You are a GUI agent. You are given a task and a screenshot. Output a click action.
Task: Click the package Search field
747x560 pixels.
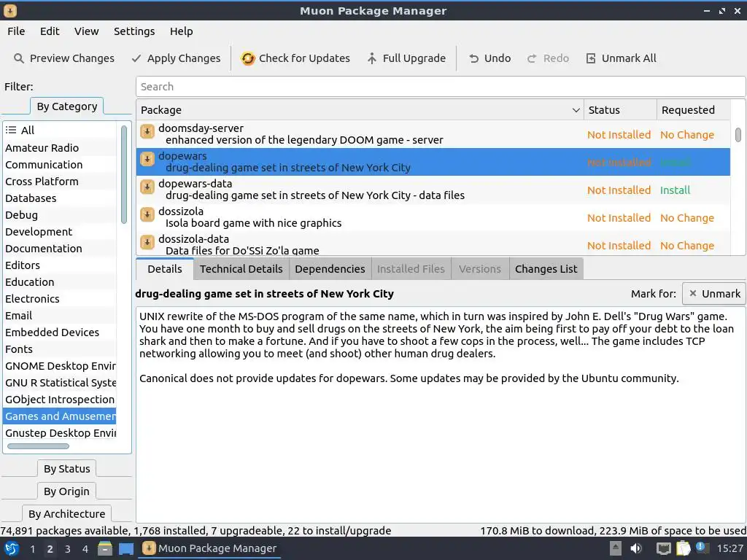[440, 87]
